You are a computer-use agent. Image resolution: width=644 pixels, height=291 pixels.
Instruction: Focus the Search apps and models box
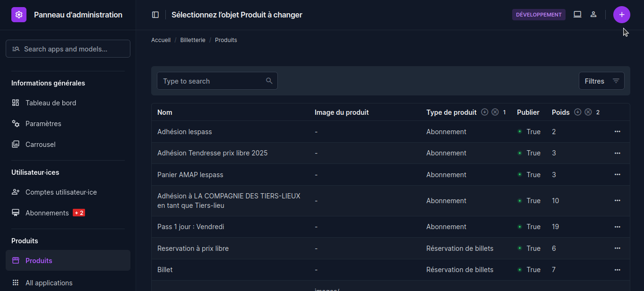pyautogui.click(x=68, y=49)
